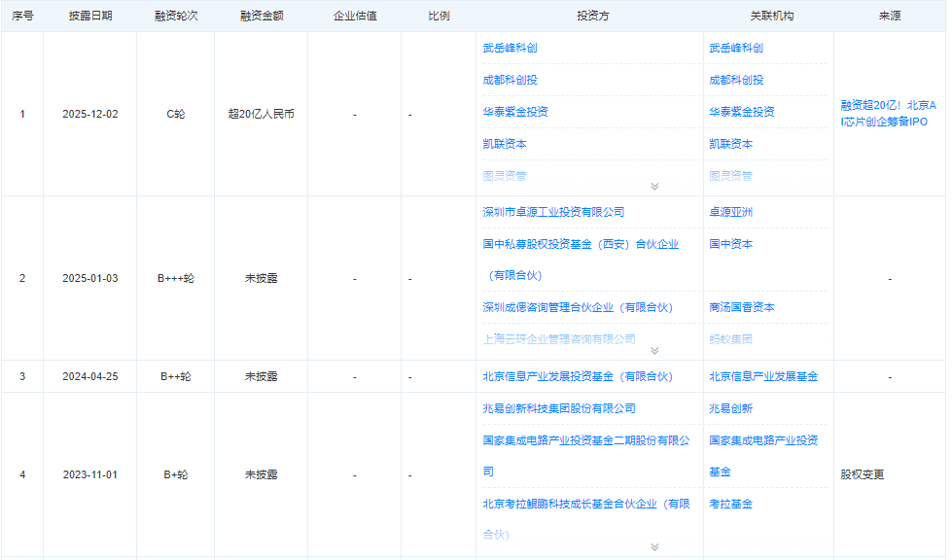Open related institution 图灵资管
Viewport: 952px width, 560px height.
tap(730, 176)
